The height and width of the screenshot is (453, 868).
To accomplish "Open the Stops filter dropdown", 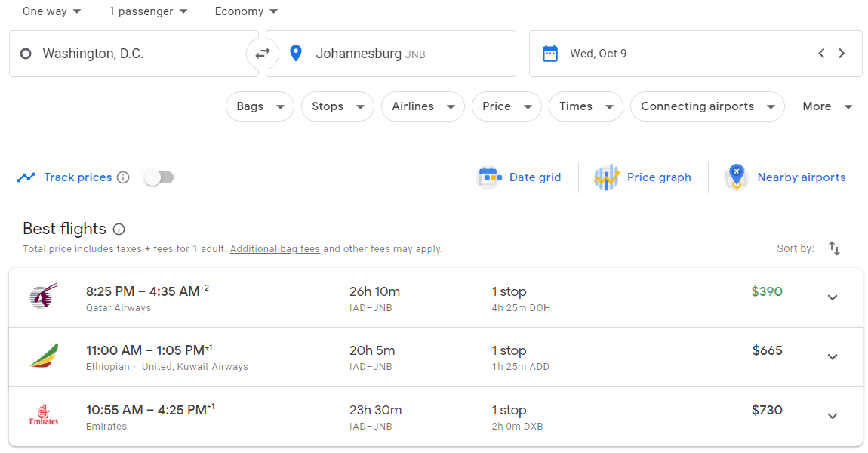I will [337, 106].
